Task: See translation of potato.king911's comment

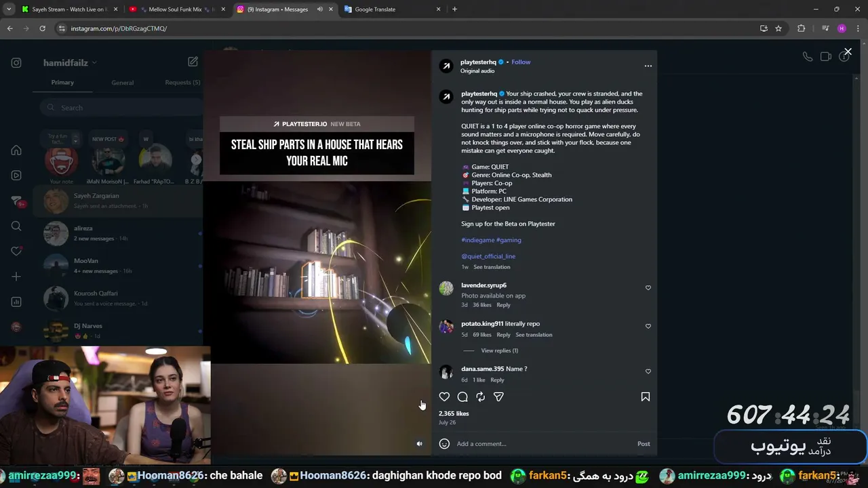Action: pyautogui.click(x=534, y=335)
